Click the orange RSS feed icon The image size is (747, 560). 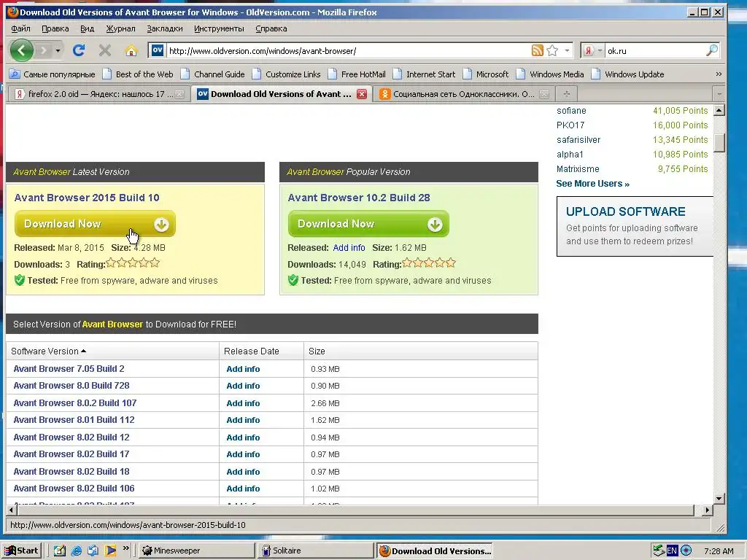click(x=538, y=50)
